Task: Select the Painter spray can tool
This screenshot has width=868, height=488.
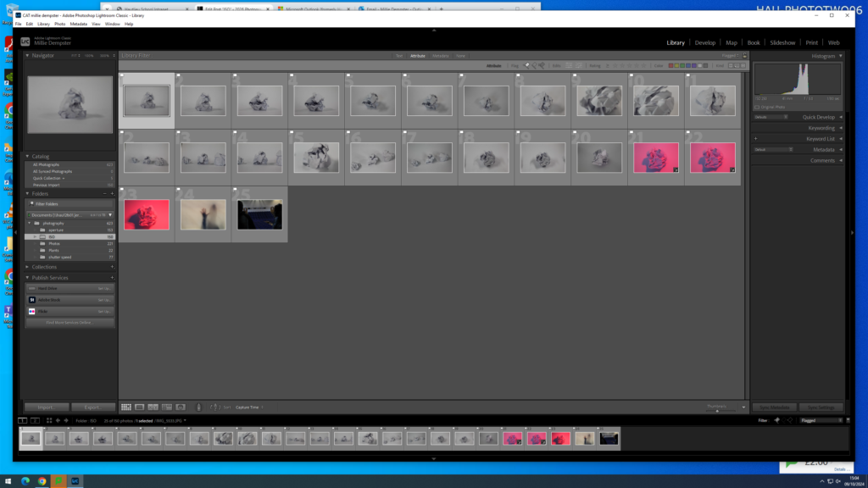Action: coord(198,408)
